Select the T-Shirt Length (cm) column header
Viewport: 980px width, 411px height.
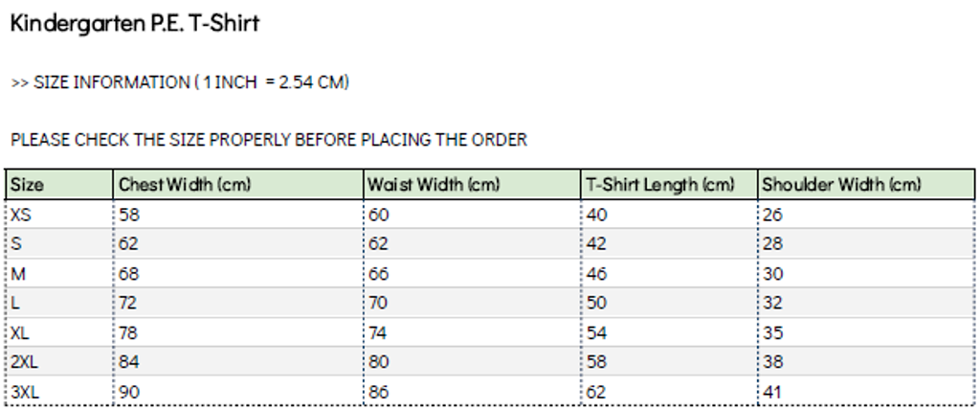[660, 185]
